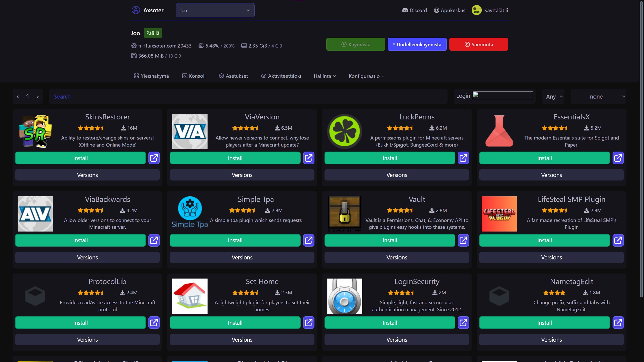Click the LifeSteal SMP Plugin logo

pyautogui.click(x=499, y=214)
